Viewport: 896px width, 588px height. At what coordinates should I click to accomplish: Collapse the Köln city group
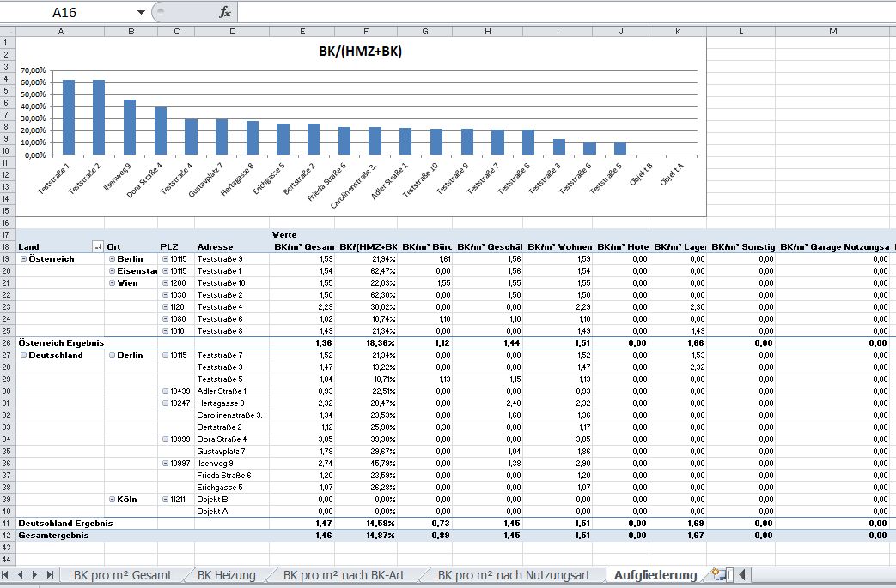click(x=112, y=499)
